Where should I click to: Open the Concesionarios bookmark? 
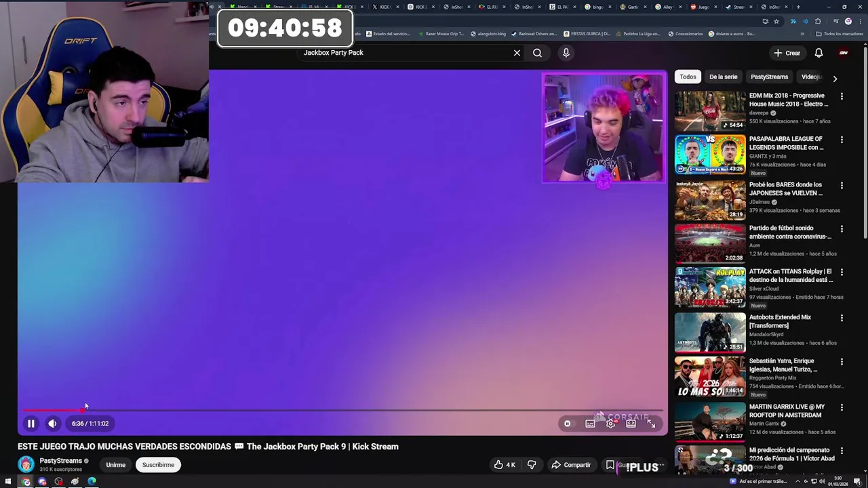click(686, 34)
